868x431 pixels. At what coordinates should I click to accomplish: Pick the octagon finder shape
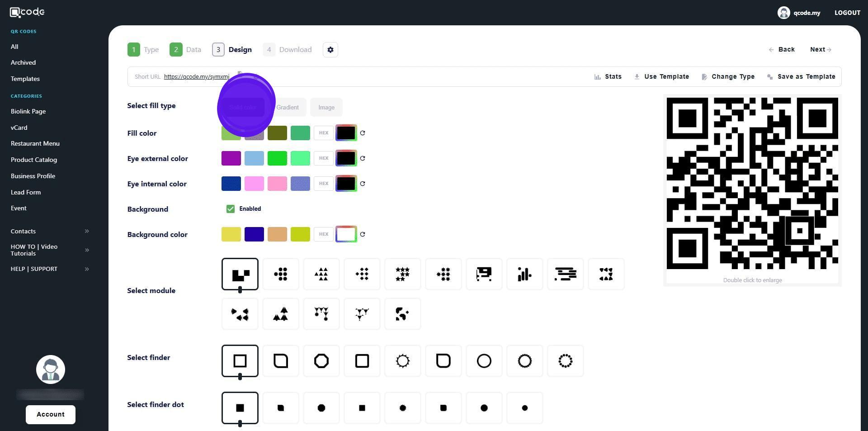(x=321, y=361)
